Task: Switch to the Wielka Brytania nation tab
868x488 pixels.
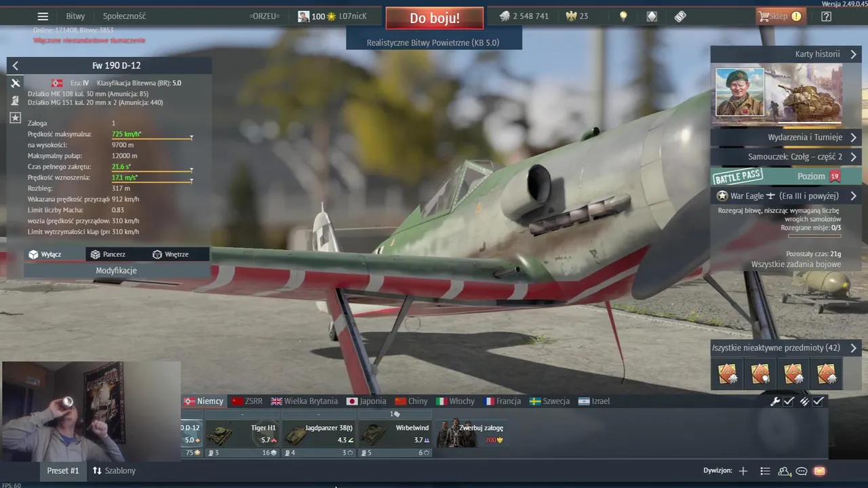Action: (304, 401)
